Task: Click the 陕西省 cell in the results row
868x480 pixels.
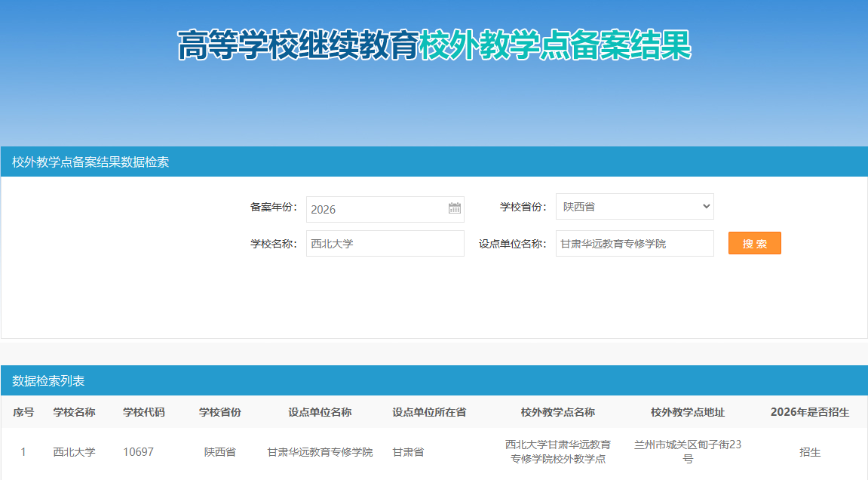Action: [219, 452]
